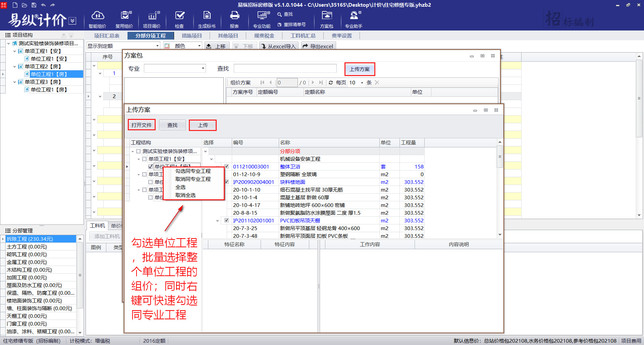
Task: Click 上传 button
Action: (x=203, y=125)
